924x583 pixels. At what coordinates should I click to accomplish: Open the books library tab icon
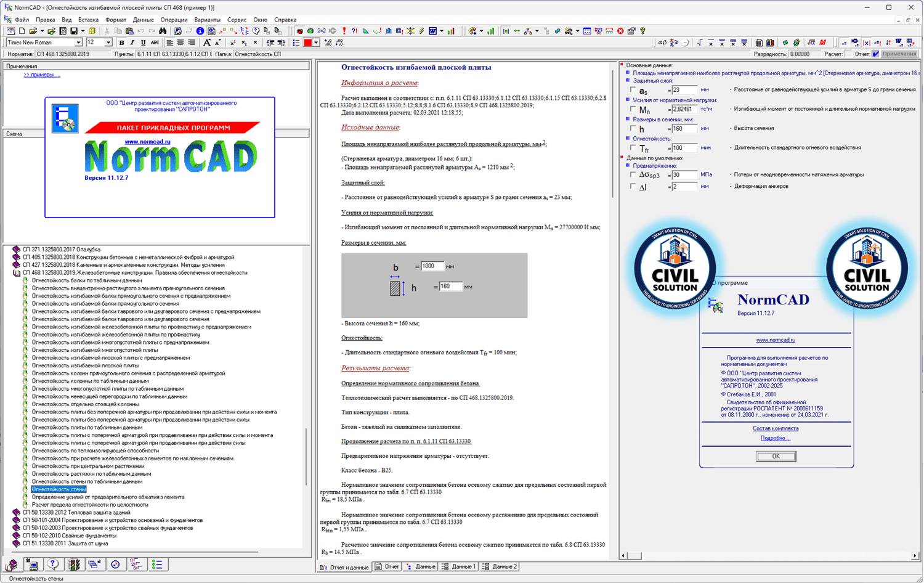[x=12, y=565]
